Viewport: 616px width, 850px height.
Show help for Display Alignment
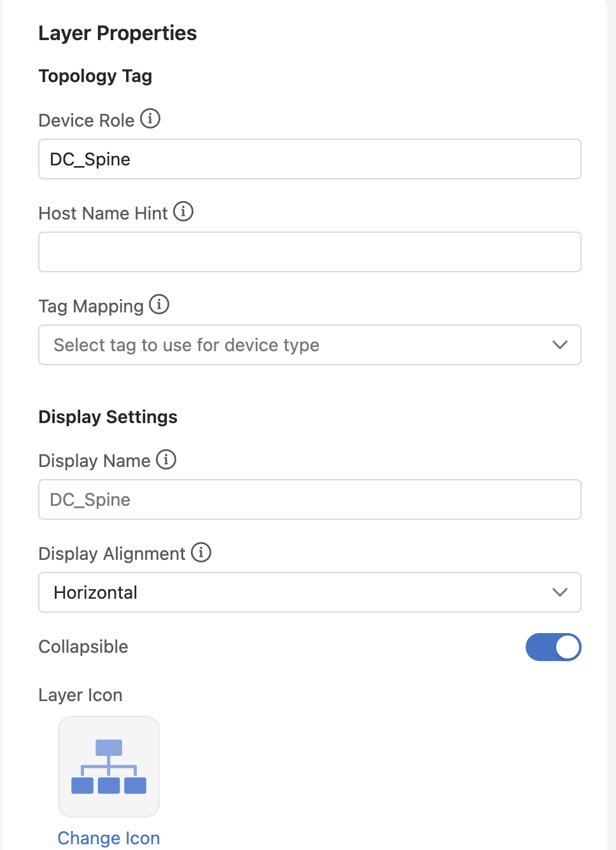(x=201, y=552)
